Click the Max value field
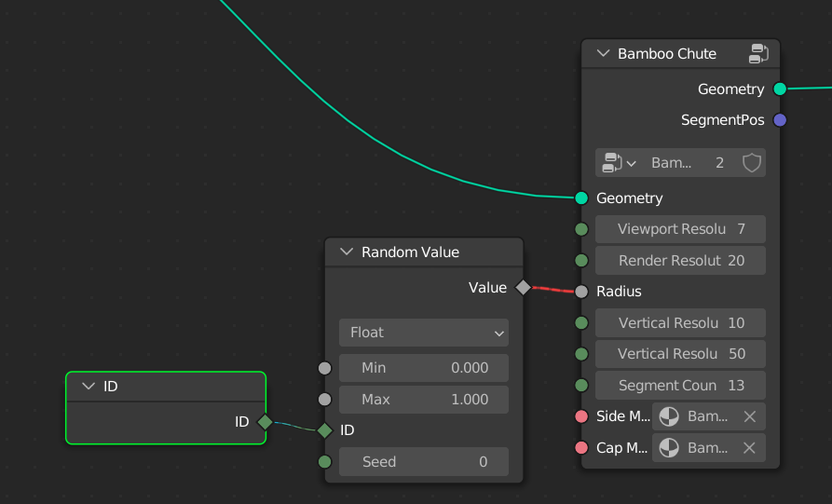 click(424, 400)
